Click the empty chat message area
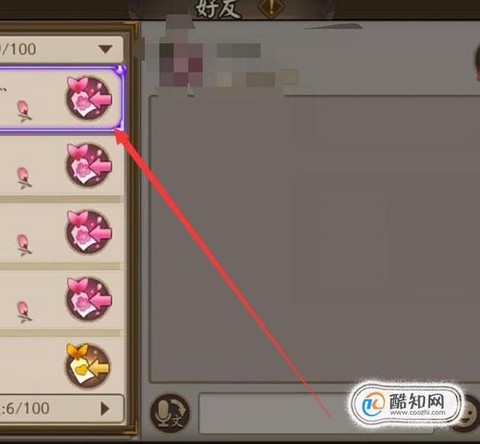480x444 pixels. 315,239
